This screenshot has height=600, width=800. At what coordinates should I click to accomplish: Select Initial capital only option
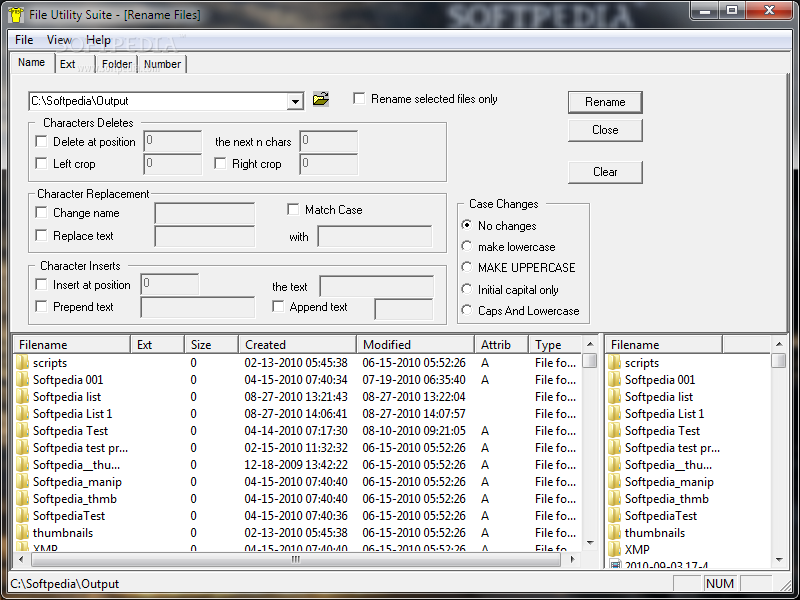[x=466, y=289]
